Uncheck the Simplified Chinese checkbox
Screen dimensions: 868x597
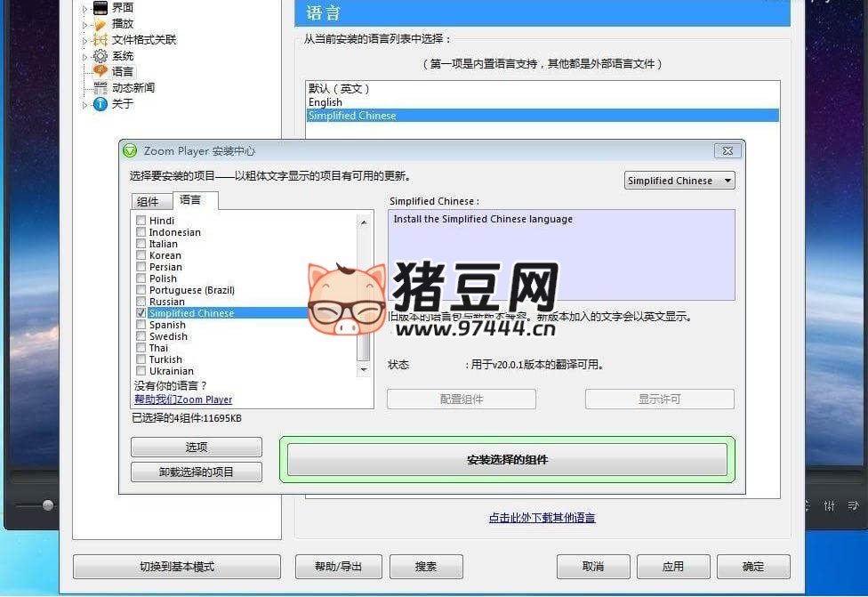(x=140, y=313)
